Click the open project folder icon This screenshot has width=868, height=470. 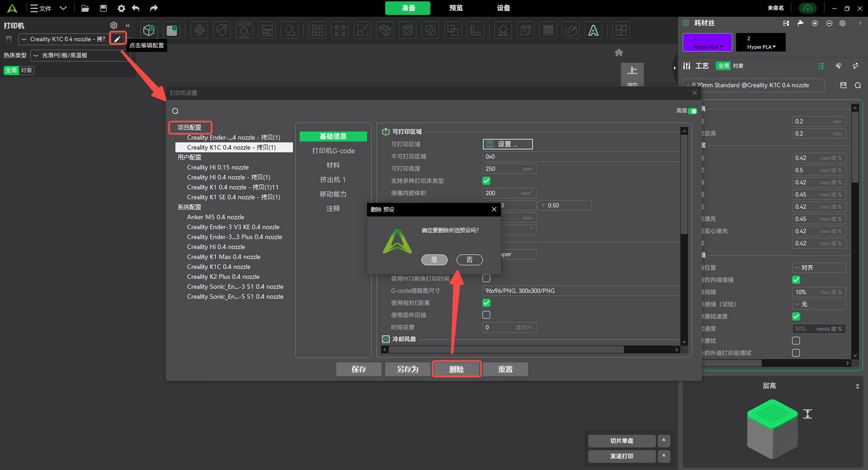tap(85, 8)
